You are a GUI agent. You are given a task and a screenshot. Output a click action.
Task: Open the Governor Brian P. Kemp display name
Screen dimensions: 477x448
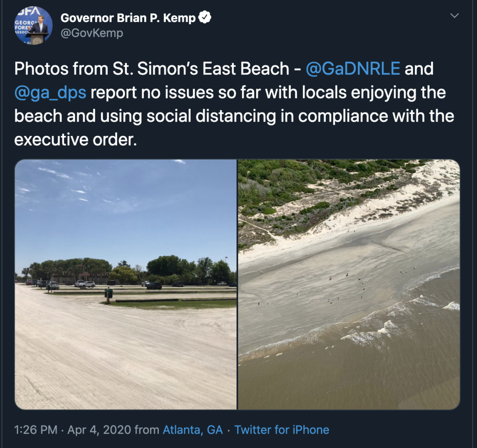pos(128,18)
